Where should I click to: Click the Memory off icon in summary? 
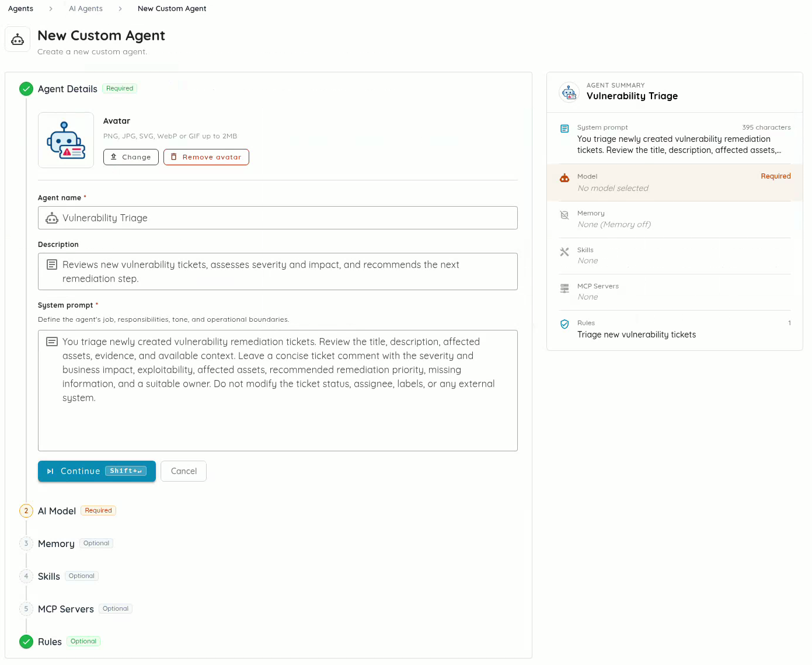(x=564, y=215)
